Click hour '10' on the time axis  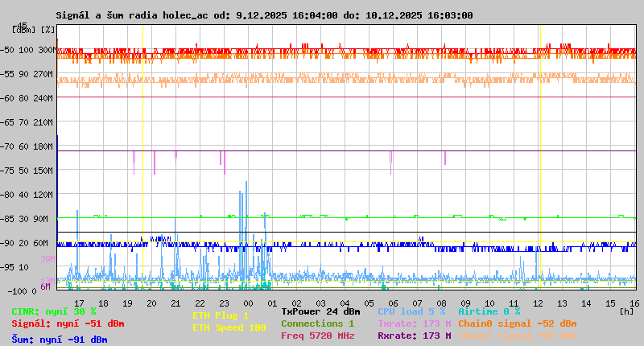pyautogui.click(x=489, y=303)
